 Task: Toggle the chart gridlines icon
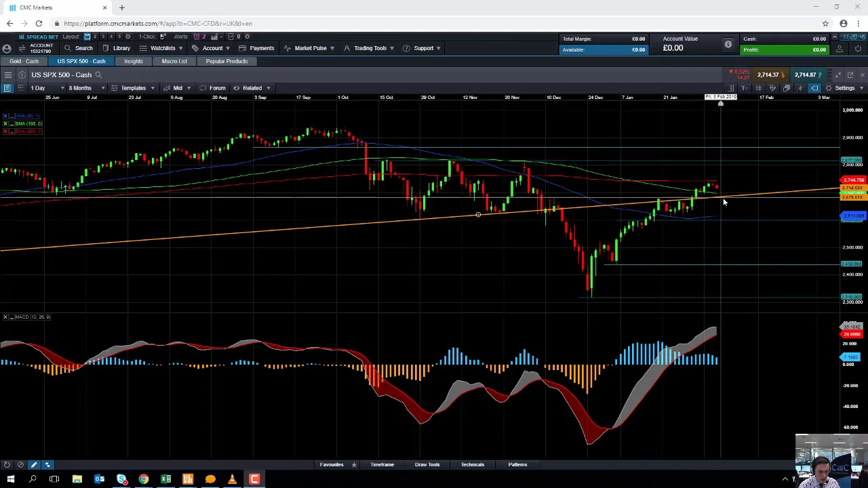tap(758, 88)
